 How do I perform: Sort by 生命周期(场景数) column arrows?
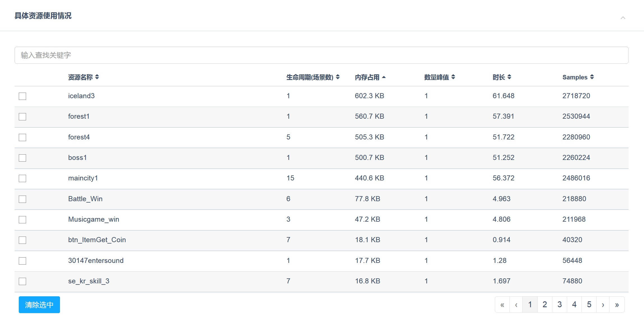[x=338, y=77]
